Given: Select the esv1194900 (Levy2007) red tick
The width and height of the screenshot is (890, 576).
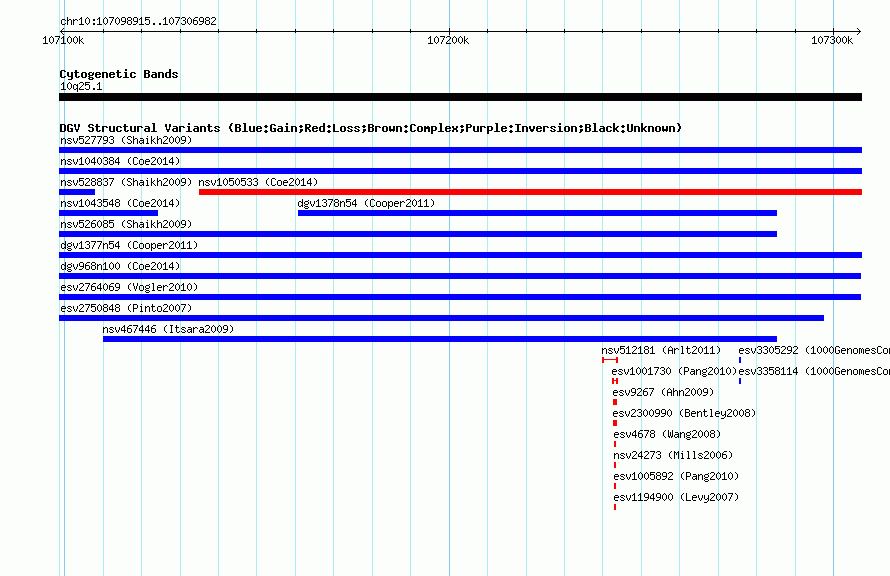Looking at the screenshot, I should point(615,507).
